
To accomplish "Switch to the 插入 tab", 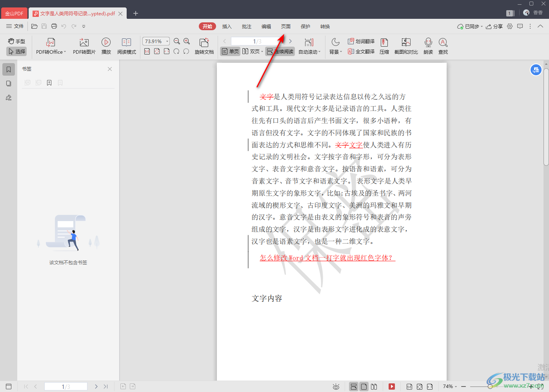I will tap(227, 26).
